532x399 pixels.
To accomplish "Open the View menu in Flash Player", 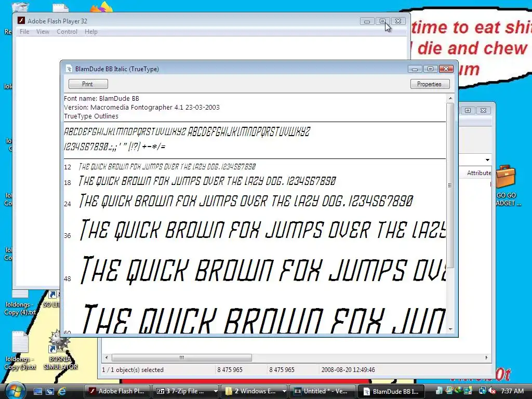I will [x=43, y=32].
